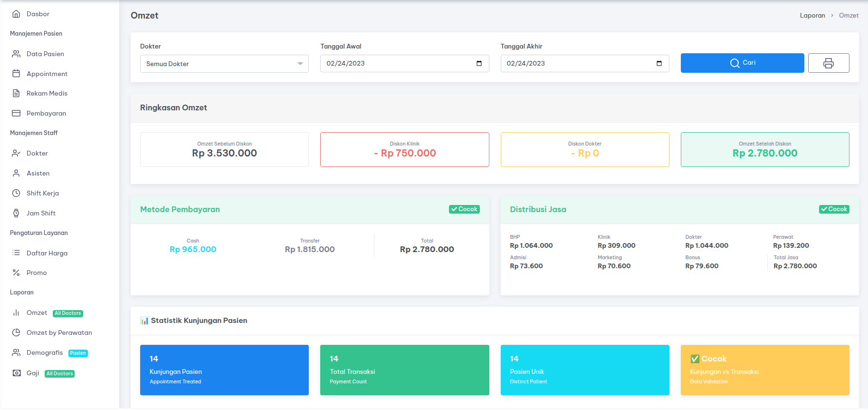Viewport: 868px width, 410px height.
Task: Open the Tanggal Awal calendar picker
Action: tap(479, 63)
